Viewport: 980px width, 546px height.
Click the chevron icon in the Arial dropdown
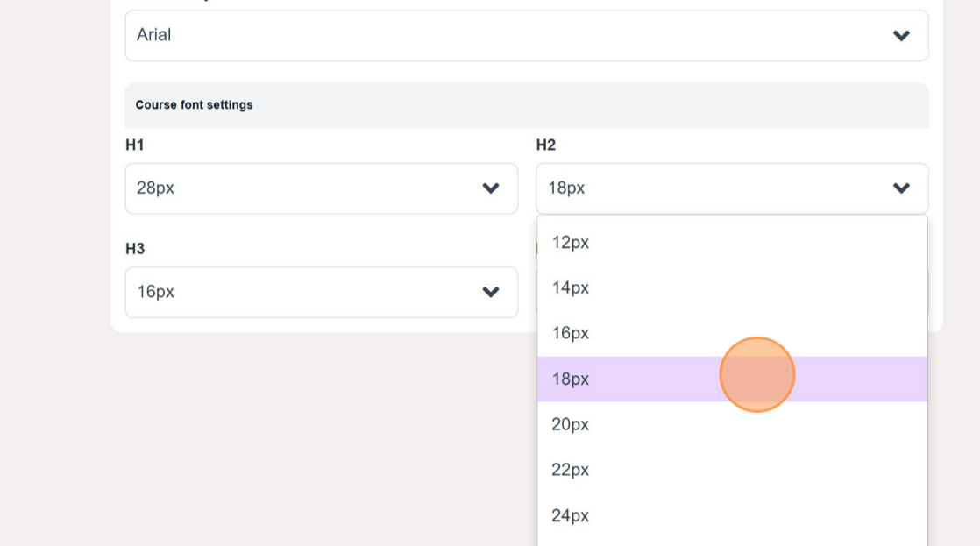(901, 36)
